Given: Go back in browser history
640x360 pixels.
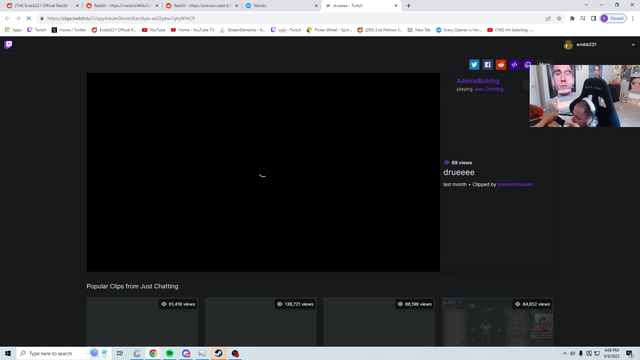Looking at the screenshot, I should (x=7, y=18).
